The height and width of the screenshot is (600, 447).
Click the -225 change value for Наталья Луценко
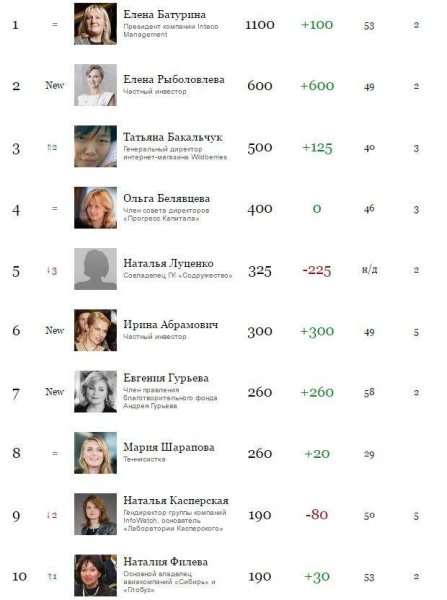coord(316,271)
